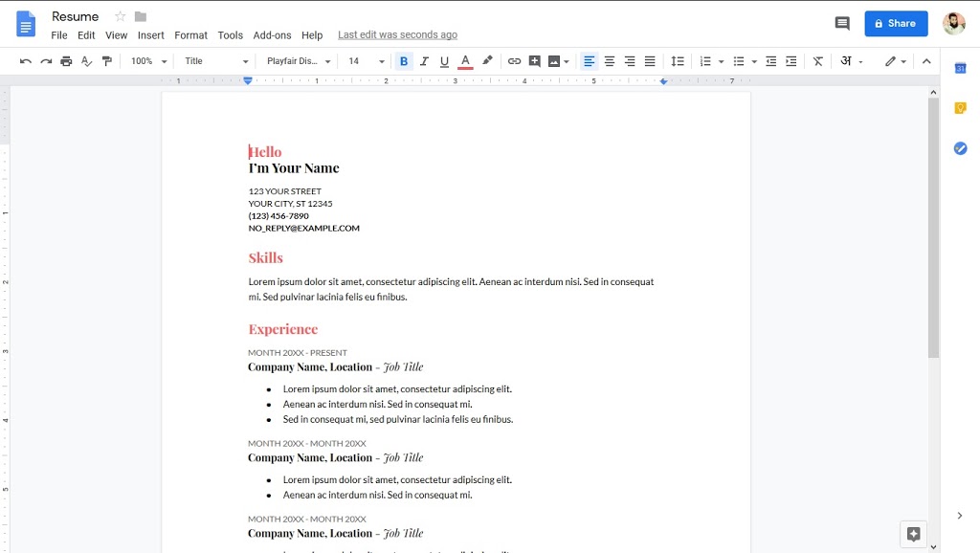Set center text alignment
Viewport: 980px width, 553px height.
610,61
